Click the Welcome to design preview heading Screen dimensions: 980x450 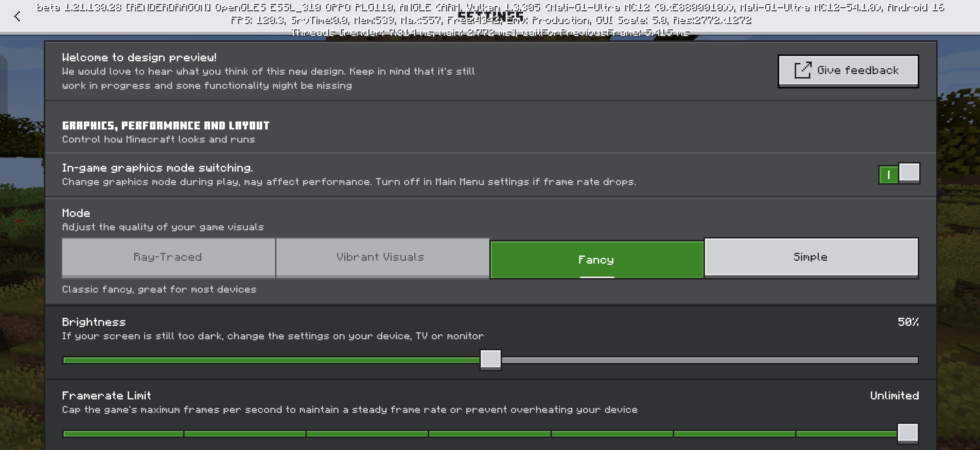pos(139,57)
